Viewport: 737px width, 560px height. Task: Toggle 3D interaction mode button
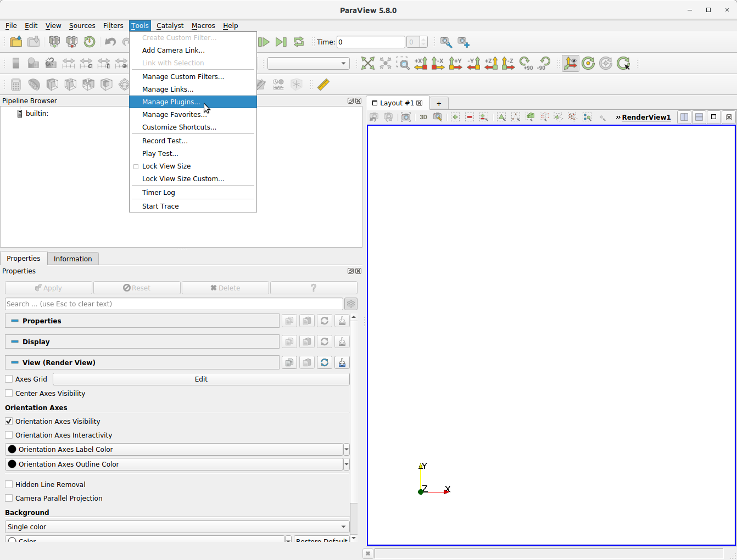pos(423,117)
